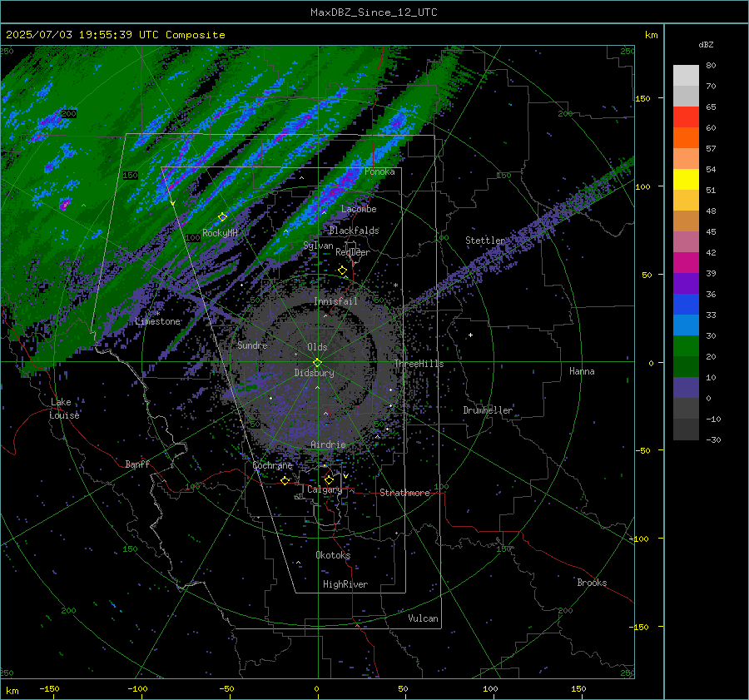Click the Calgary label

(325, 489)
